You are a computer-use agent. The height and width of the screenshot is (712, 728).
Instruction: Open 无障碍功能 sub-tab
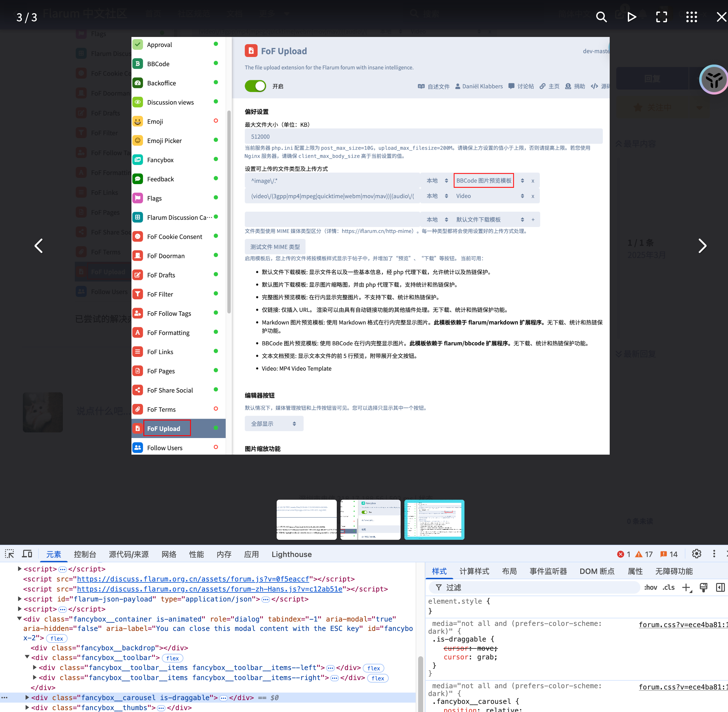(674, 571)
